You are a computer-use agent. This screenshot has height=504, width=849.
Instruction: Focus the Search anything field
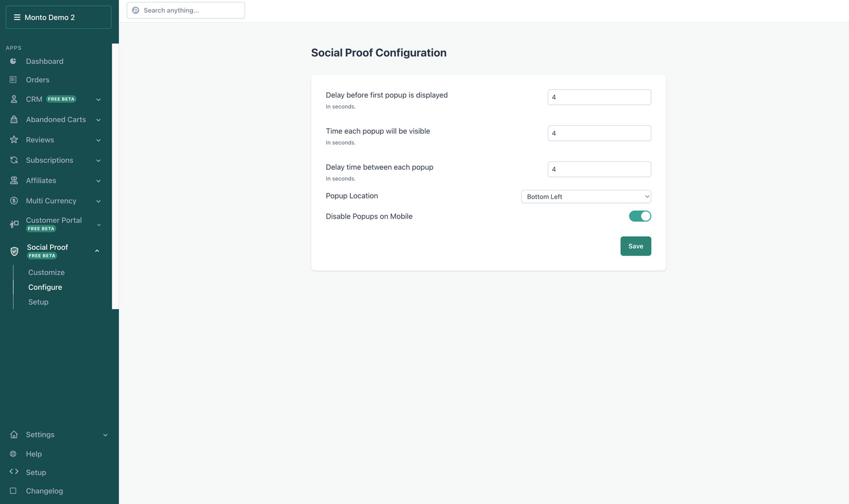(186, 10)
